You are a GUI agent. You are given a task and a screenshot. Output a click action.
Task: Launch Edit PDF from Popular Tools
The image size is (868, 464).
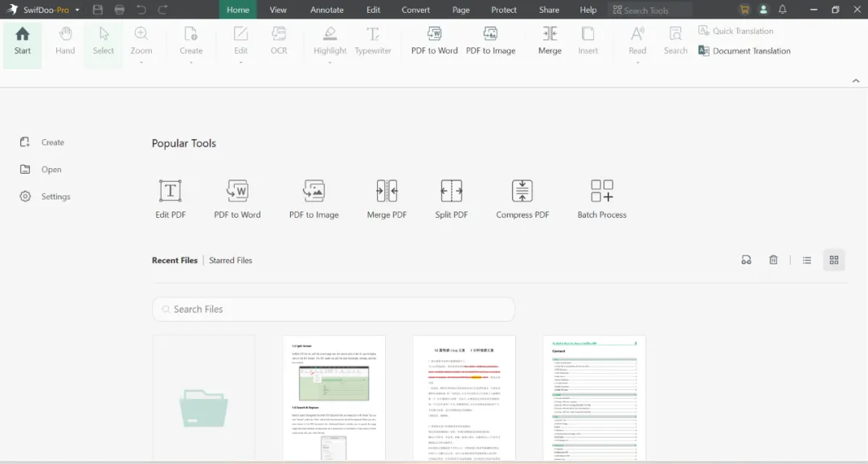170,199
